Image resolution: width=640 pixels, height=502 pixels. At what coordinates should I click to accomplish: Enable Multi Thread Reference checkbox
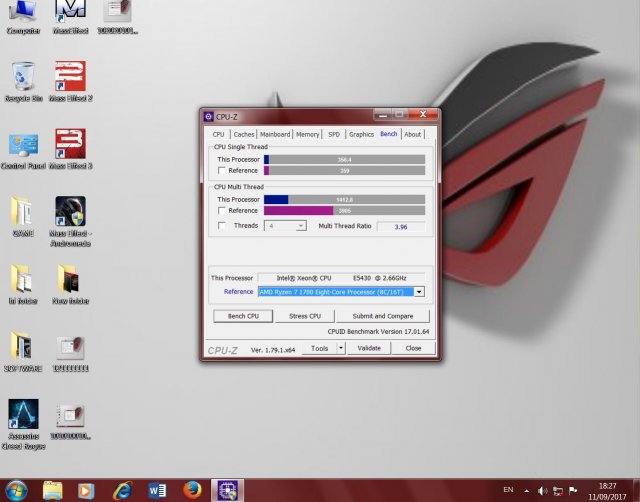(222, 211)
